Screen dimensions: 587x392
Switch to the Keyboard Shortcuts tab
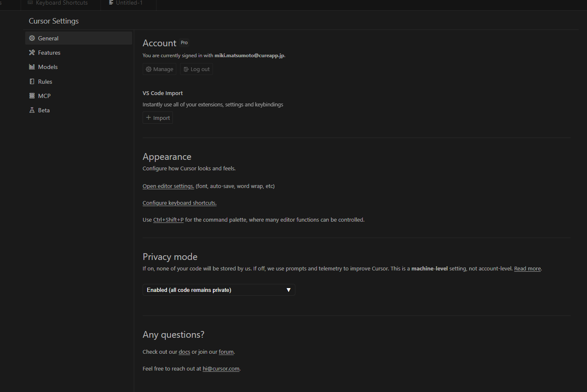pyautogui.click(x=61, y=3)
